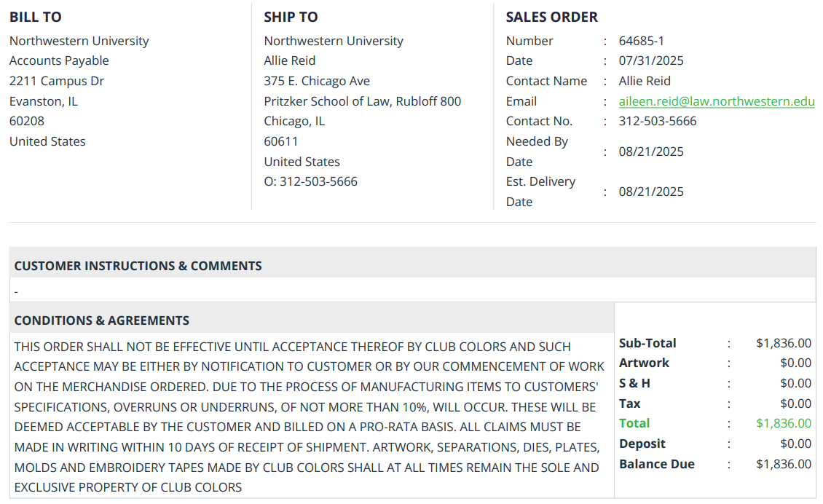The image size is (823, 504).
Task: Click the aileen.reid@law.northwestern.edu email link
Action: [717, 101]
